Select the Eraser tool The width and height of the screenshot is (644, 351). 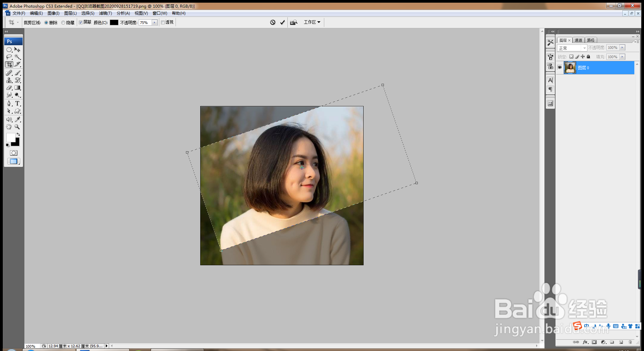(x=9, y=87)
